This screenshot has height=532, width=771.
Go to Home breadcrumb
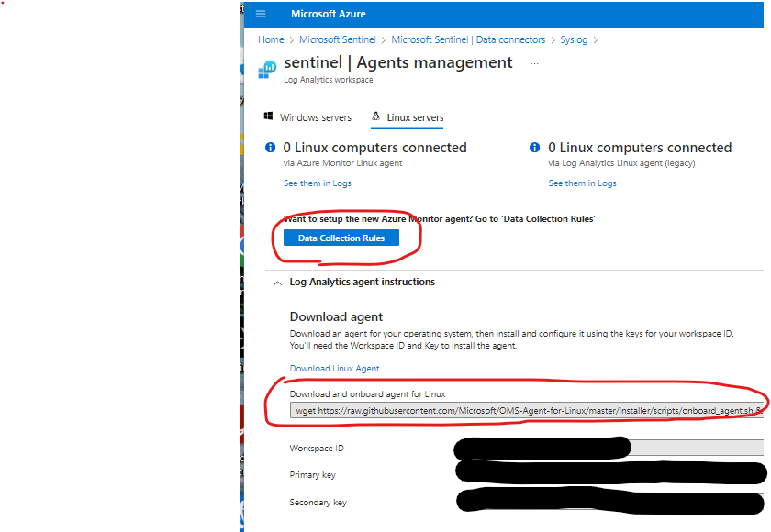[271, 39]
